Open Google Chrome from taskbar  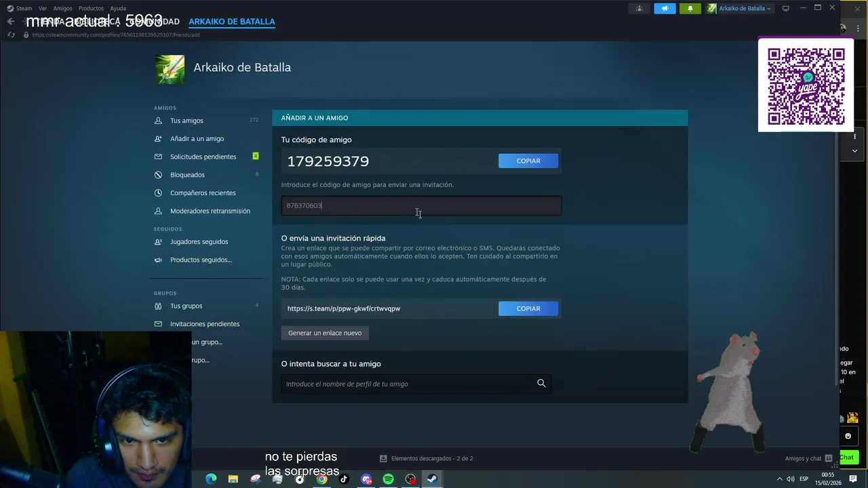coord(322,479)
